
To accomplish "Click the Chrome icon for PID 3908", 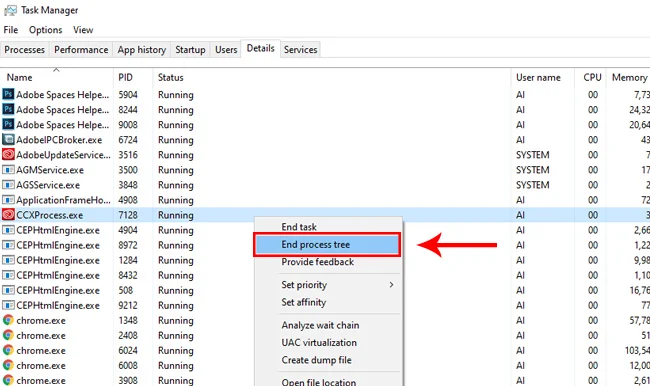I will click(8, 380).
